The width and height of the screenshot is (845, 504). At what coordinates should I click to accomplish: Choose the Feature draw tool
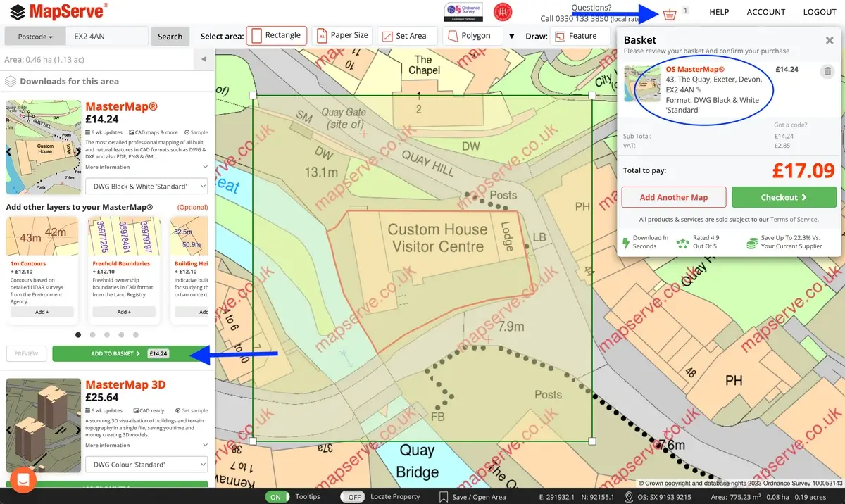coord(579,36)
